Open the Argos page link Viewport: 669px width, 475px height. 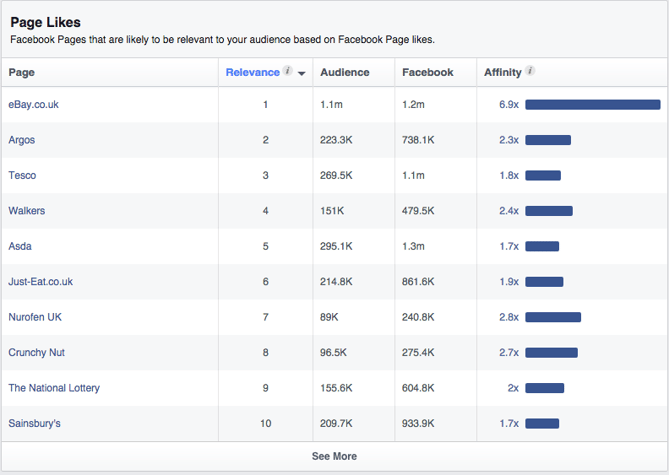22,140
